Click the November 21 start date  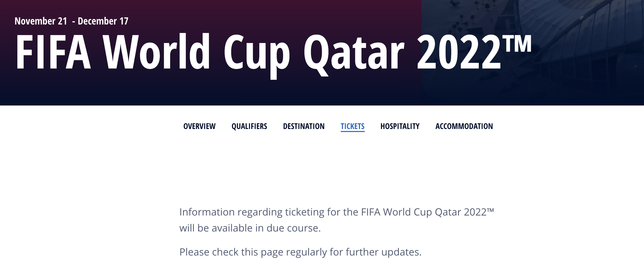point(41,21)
